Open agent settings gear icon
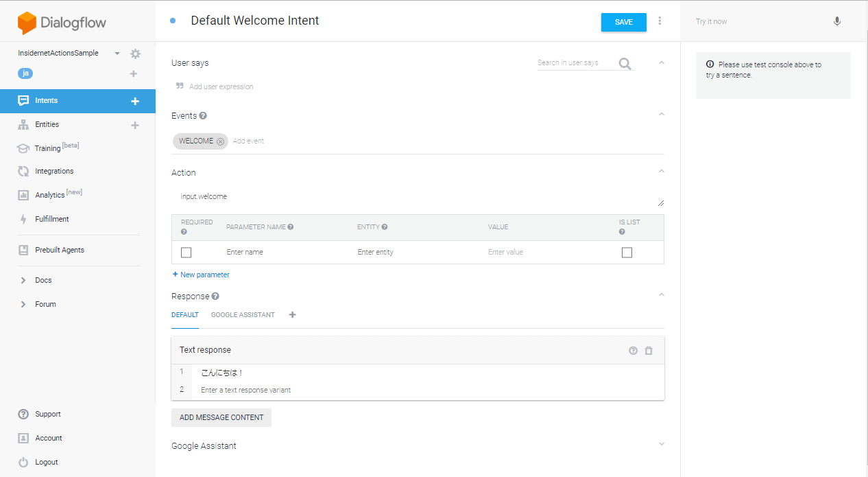 (135, 54)
